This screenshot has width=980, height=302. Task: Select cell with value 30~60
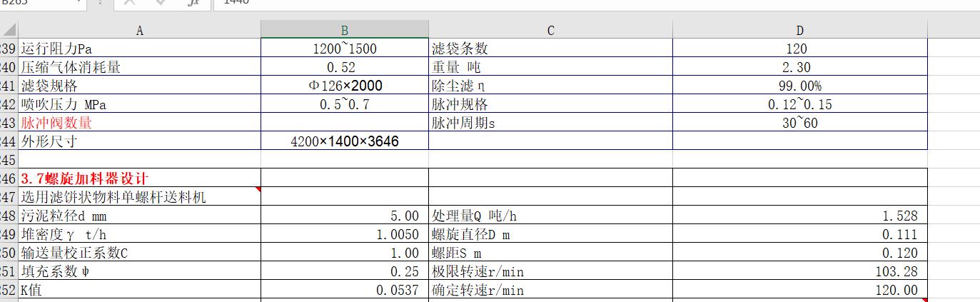800,123
